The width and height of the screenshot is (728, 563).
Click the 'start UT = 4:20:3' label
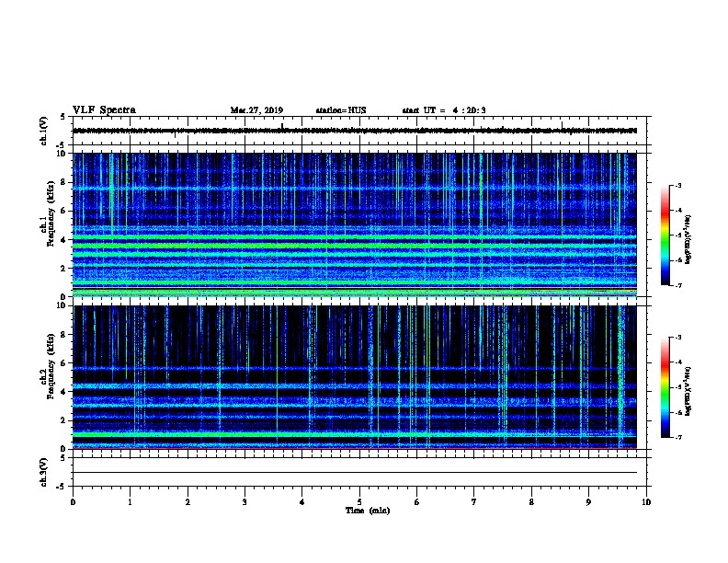[444, 110]
